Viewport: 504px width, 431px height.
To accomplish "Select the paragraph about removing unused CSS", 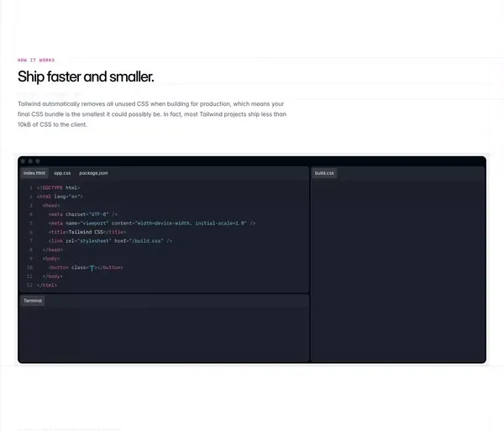I will (x=152, y=114).
